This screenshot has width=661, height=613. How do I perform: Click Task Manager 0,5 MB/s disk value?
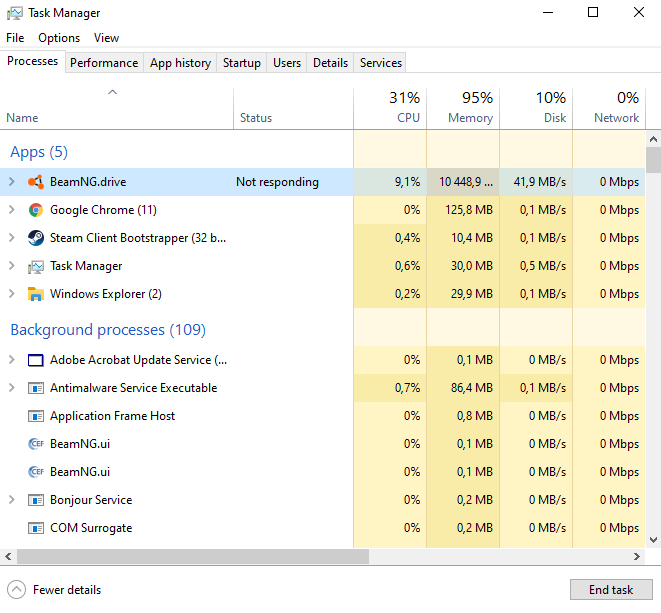[x=543, y=266]
